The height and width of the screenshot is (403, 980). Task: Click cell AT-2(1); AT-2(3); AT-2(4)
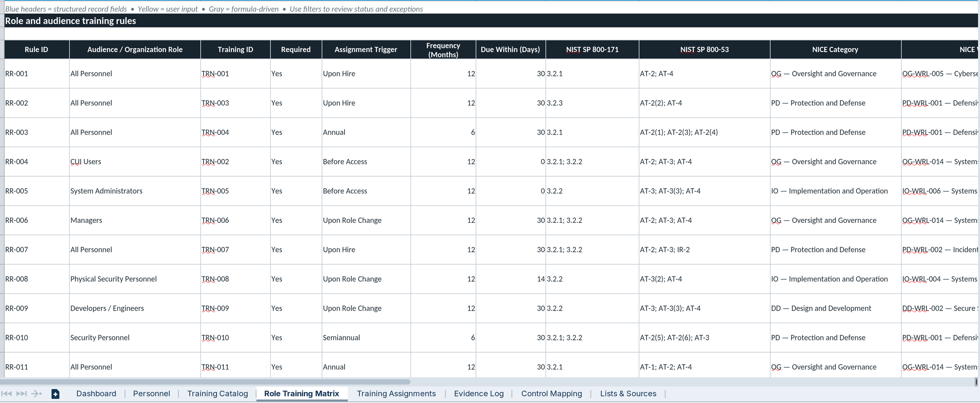(704, 132)
